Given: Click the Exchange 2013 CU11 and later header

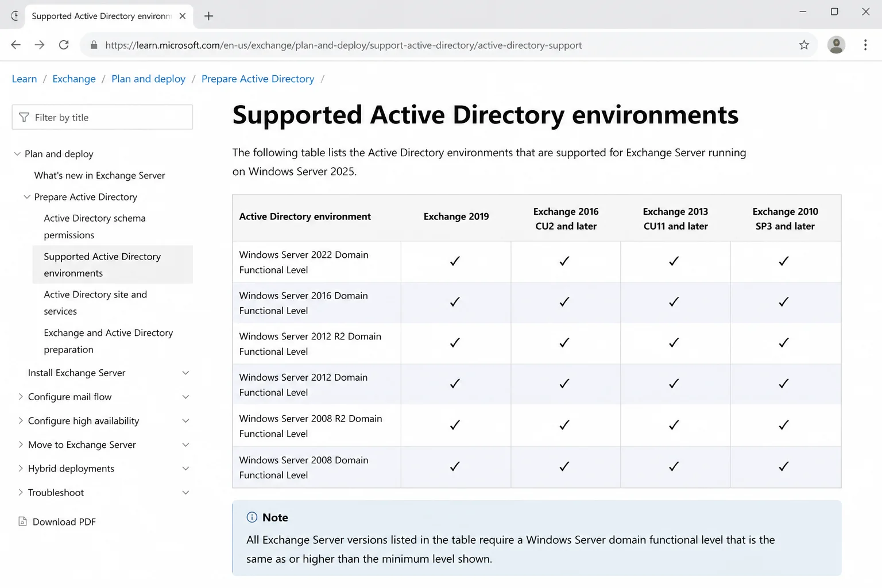Looking at the screenshot, I should [675, 219].
